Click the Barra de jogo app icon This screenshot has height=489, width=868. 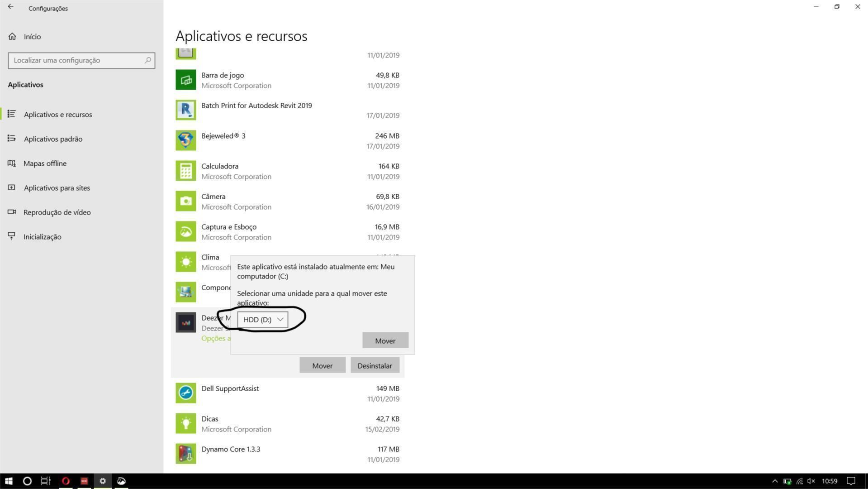(186, 80)
